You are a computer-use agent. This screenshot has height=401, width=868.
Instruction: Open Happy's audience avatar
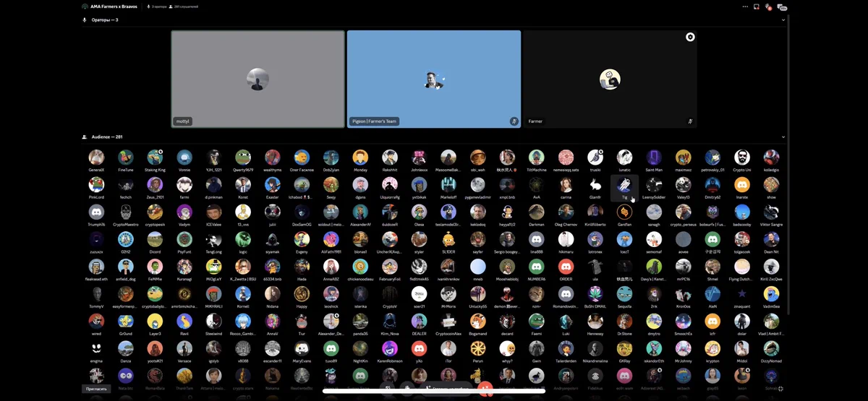pos(302,294)
